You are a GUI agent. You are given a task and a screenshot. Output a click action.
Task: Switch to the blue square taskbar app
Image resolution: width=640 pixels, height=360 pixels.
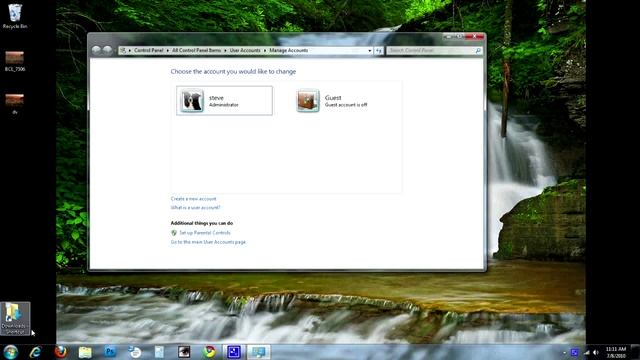click(x=233, y=352)
